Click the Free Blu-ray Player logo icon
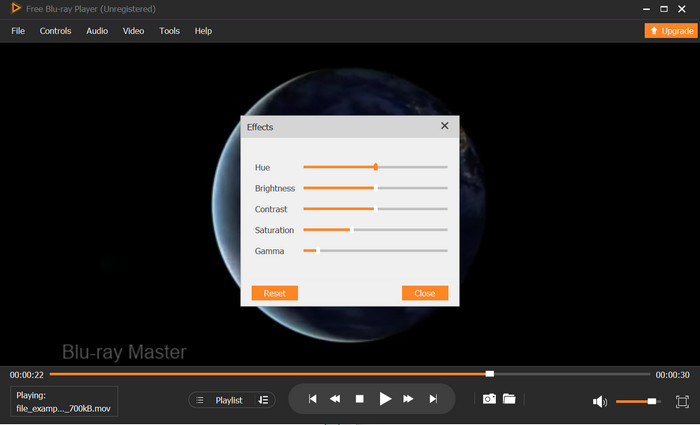The width and height of the screenshot is (700, 425). pyautogui.click(x=16, y=8)
